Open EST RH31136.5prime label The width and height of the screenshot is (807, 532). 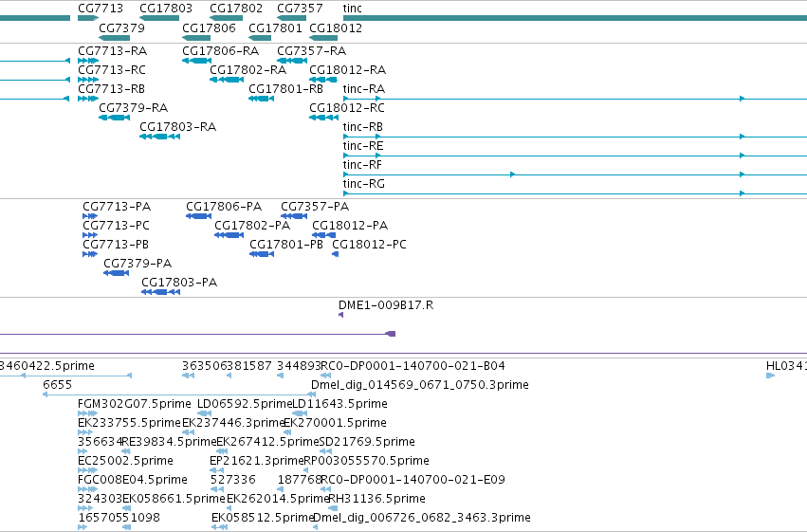pos(376,499)
